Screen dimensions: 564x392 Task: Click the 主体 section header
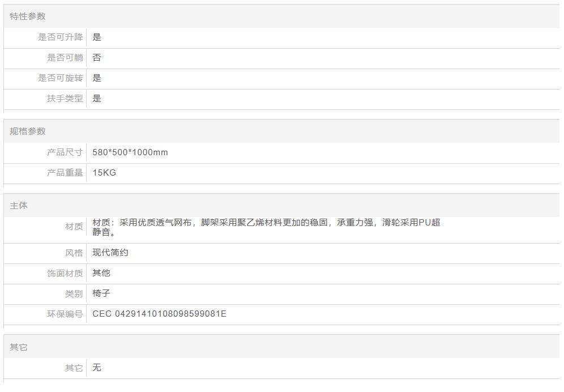[19, 206]
